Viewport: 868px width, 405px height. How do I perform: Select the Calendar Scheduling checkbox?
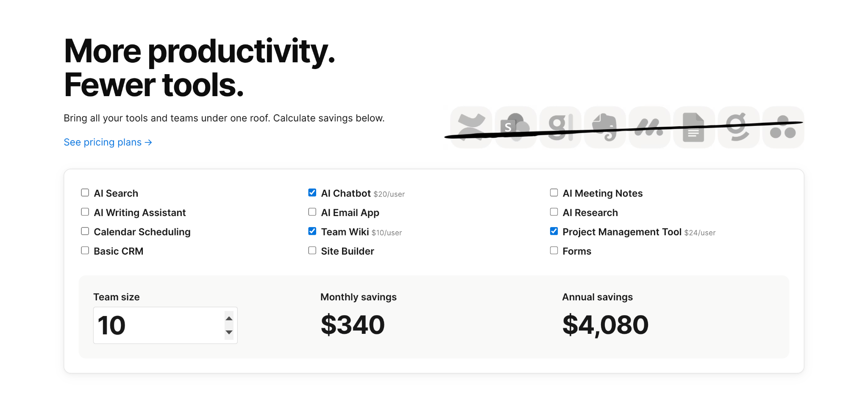(85, 231)
